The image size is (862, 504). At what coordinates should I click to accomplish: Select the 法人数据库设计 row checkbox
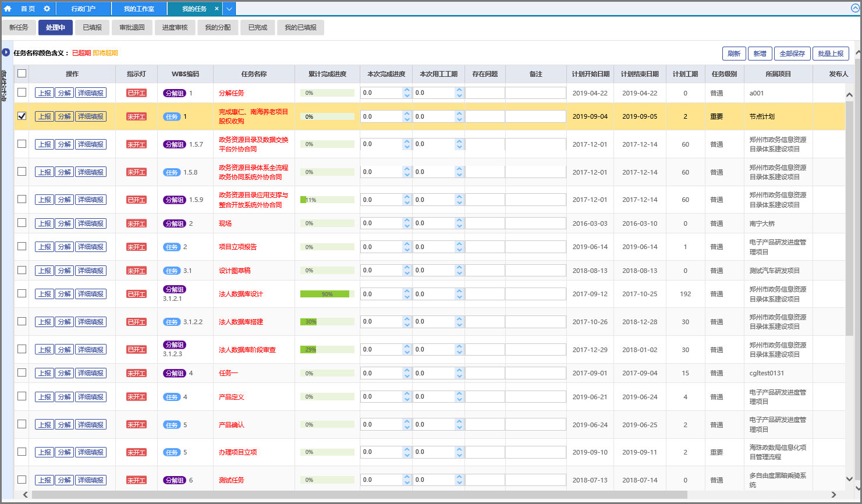pos(22,293)
